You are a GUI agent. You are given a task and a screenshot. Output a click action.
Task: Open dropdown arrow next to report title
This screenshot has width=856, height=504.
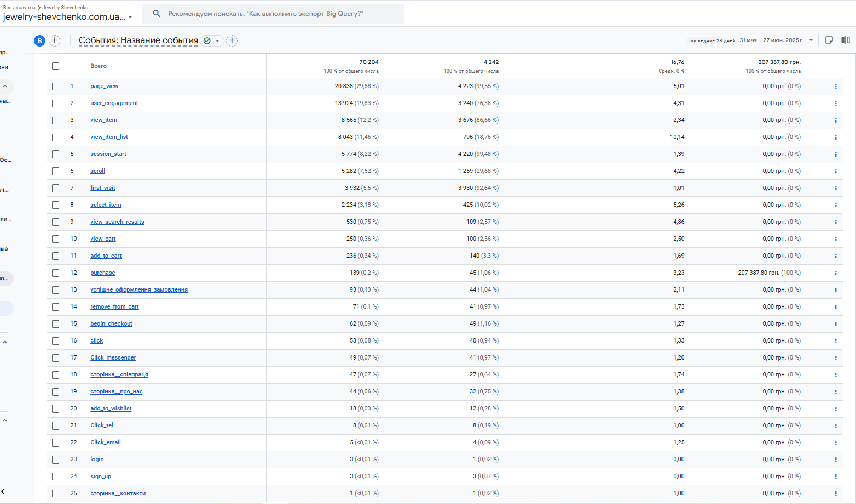[x=217, y=41]
